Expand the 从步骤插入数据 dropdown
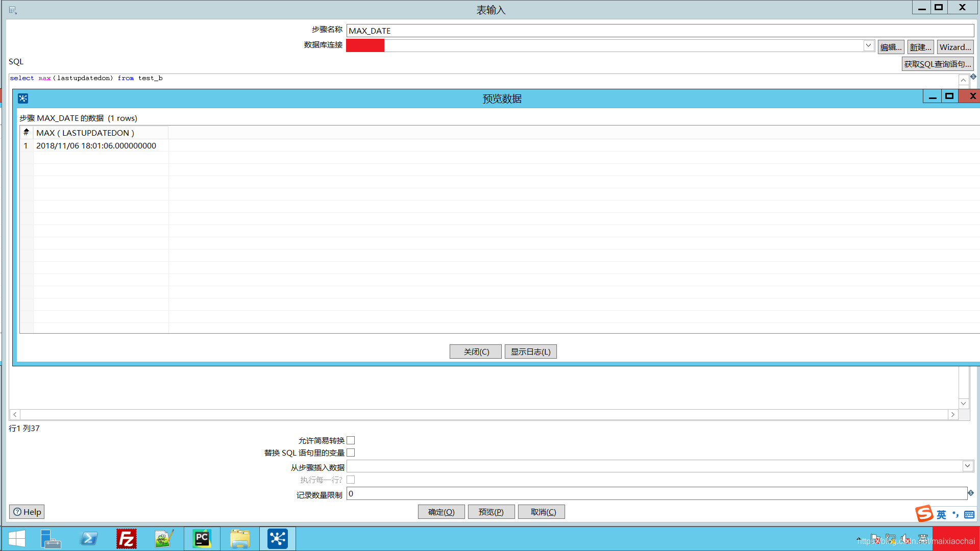This screenshot has width=980, height=551. (x=967, y=466)
